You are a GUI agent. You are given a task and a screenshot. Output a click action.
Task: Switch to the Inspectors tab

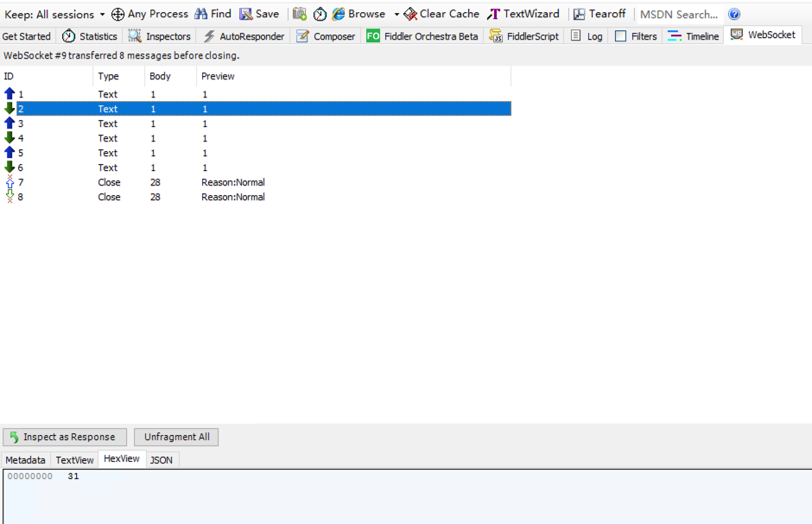click(160, 36)
